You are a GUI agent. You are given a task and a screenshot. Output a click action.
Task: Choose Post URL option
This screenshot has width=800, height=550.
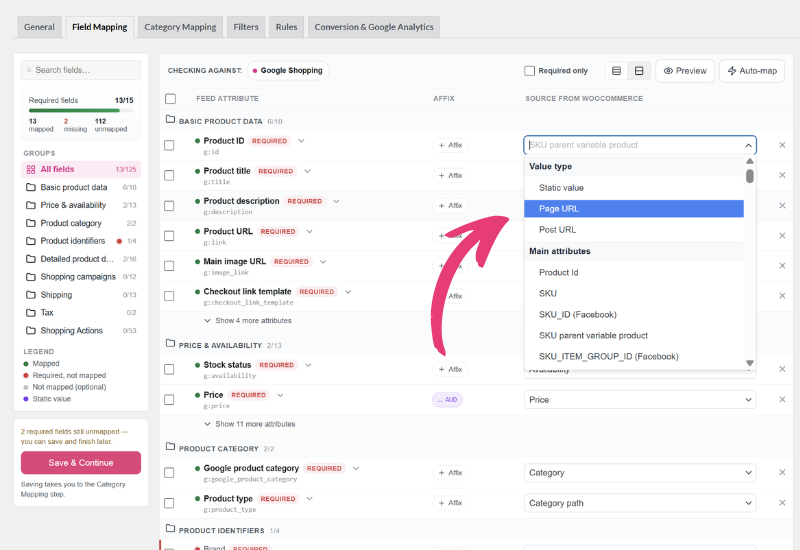click(634, 230)
